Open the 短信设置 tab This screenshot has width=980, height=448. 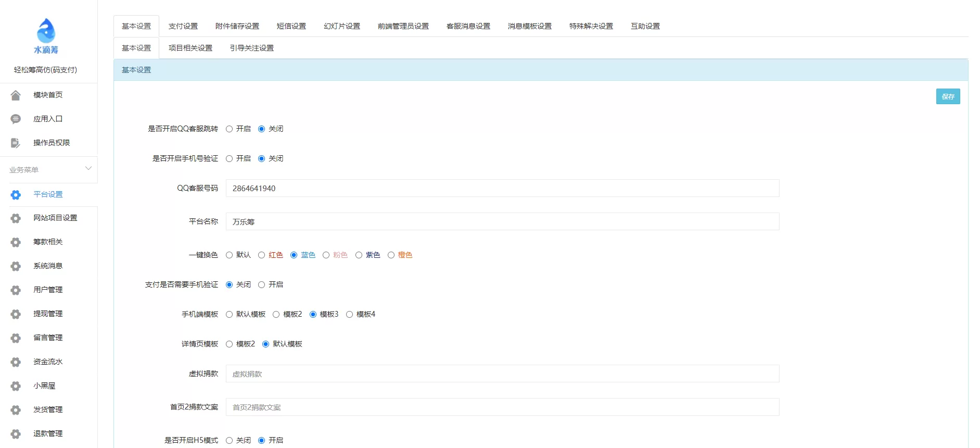click(291, 26)
